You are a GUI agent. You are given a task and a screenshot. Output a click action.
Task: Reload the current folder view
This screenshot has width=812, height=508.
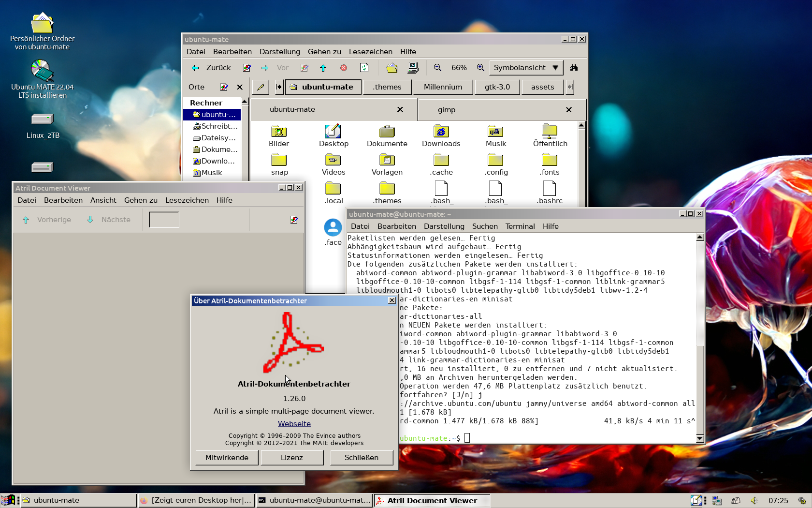tap(364, 68)
